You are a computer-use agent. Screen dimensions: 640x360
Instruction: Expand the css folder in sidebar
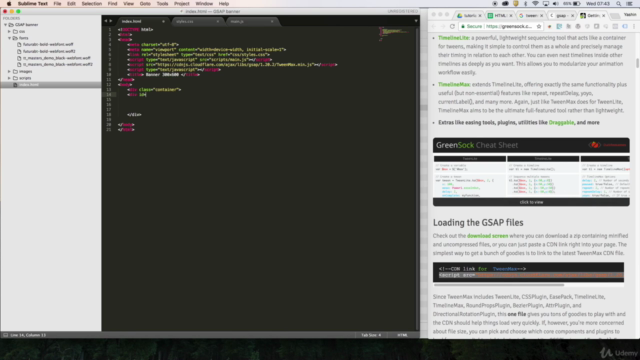pos(9,31)
